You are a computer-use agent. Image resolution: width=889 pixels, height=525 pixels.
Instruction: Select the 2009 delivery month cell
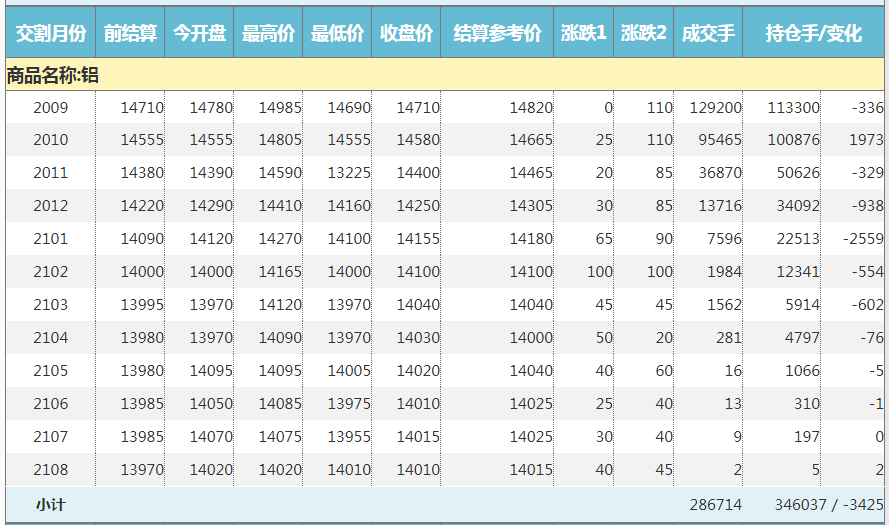point(50,108)
